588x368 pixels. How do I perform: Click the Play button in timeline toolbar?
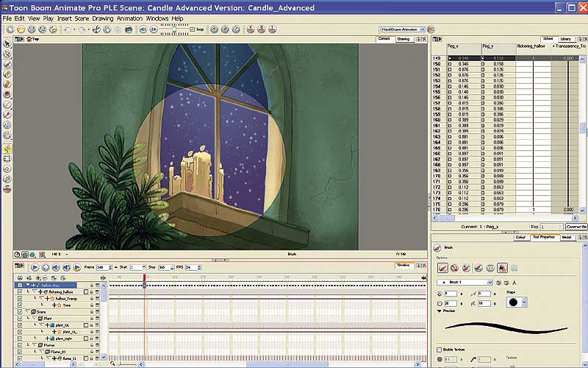[x=35, y=267]
